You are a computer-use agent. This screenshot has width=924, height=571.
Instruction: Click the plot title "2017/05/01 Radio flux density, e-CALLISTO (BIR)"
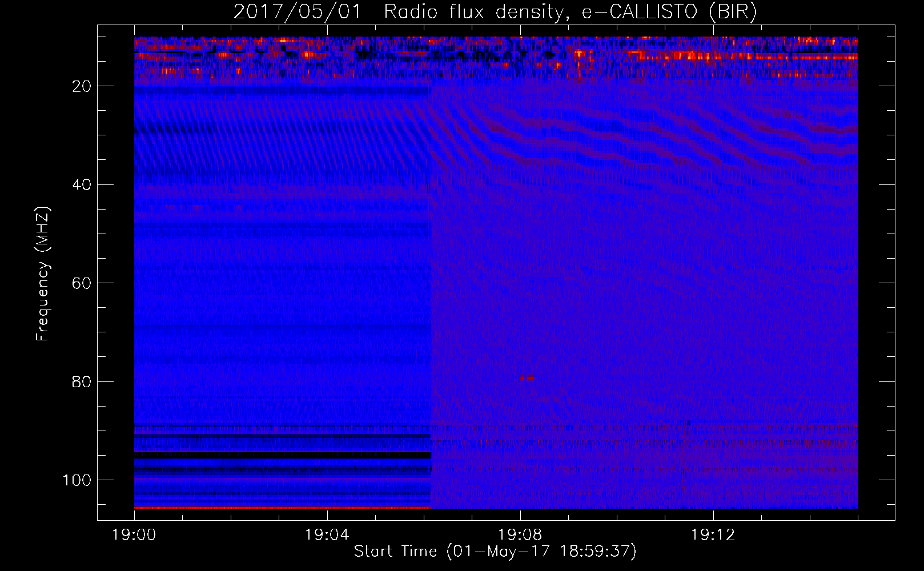click(495, 12)
